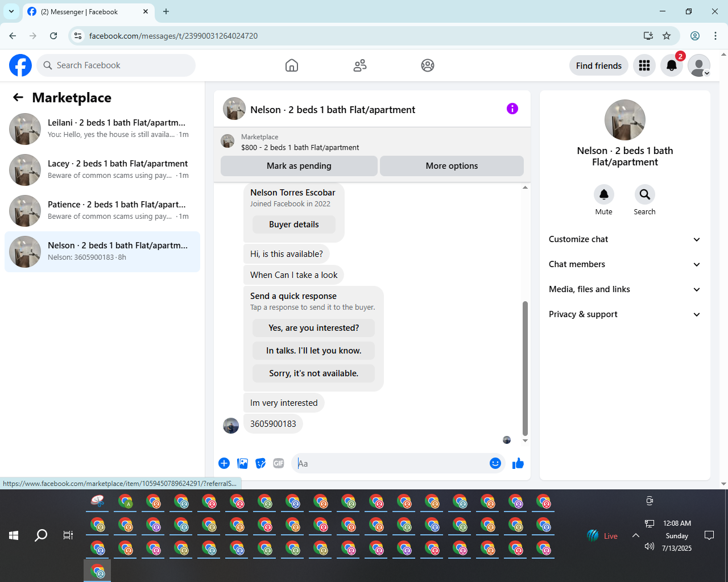The height and width of the screenshot is (582, 728).
Task: Click the Find friends button
Action: tap(599, 65)
